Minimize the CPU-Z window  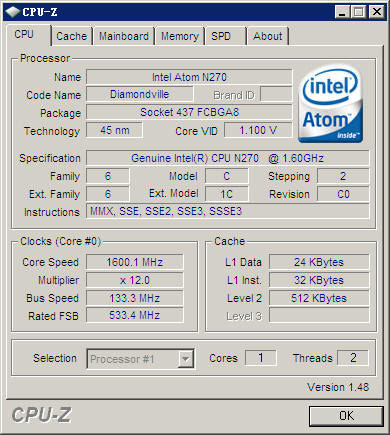(342, 12)
